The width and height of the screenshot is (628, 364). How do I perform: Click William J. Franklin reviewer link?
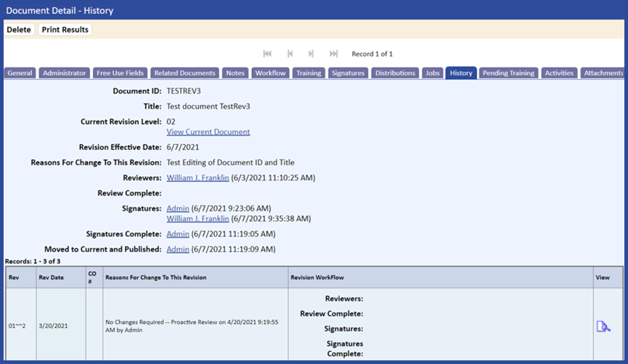pos(197,178)
